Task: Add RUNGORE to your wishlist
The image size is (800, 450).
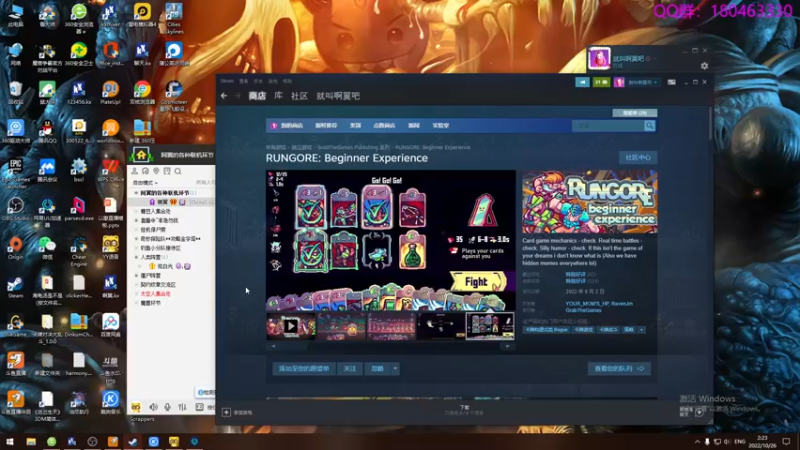Action: 304,368
